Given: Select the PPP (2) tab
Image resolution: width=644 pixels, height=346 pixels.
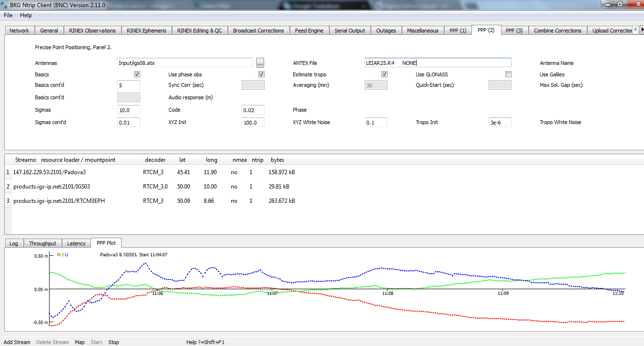Looking at the screenshot, I should coord(486,30).
